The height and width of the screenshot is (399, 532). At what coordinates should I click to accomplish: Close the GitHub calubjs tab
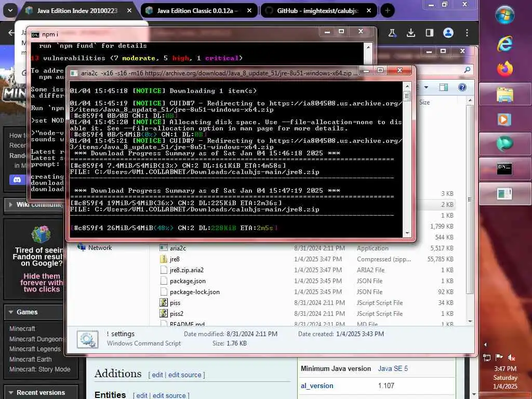369,11
